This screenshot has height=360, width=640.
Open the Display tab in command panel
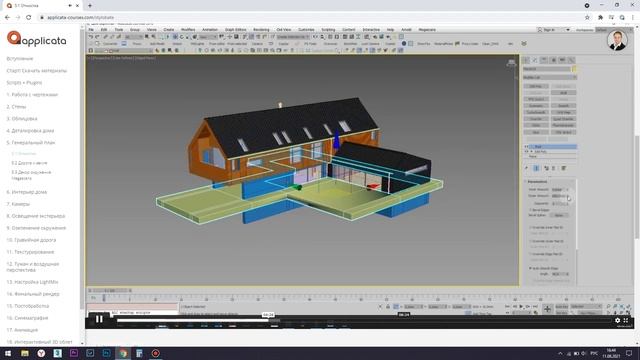click(x=562, y=60)
